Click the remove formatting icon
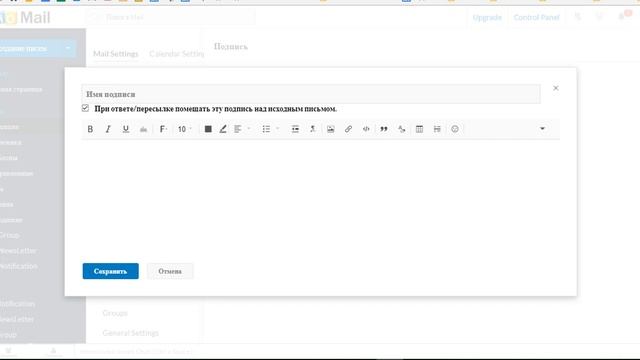Screen dimensions: 640x360 tap(402, 129)
